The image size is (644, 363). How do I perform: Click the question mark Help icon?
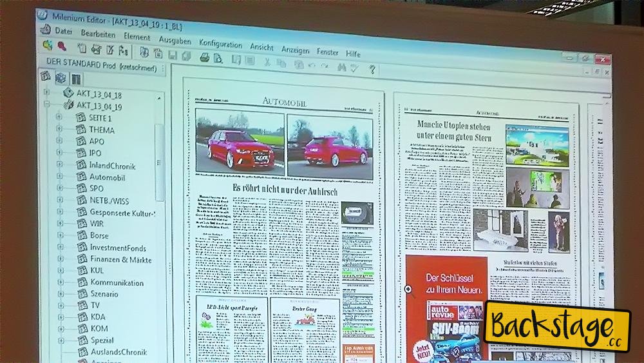[x=372, y=69]
